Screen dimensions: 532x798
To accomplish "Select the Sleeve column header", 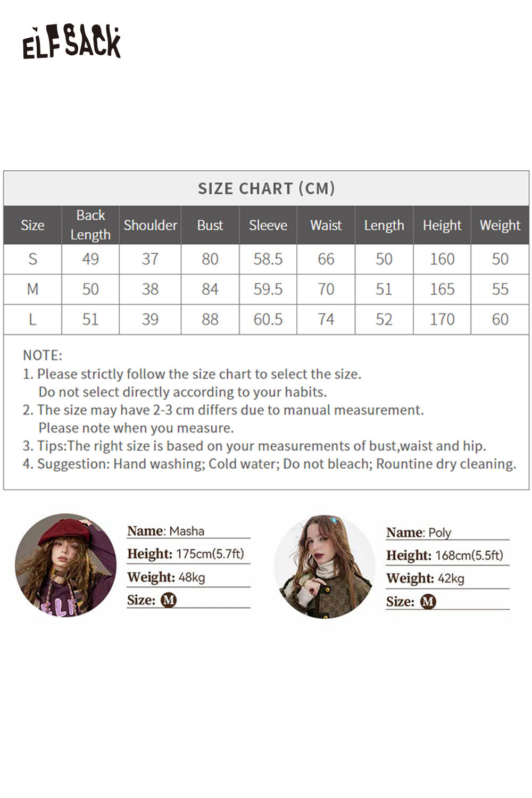I will pyautogui.click(x=268, y=225).
